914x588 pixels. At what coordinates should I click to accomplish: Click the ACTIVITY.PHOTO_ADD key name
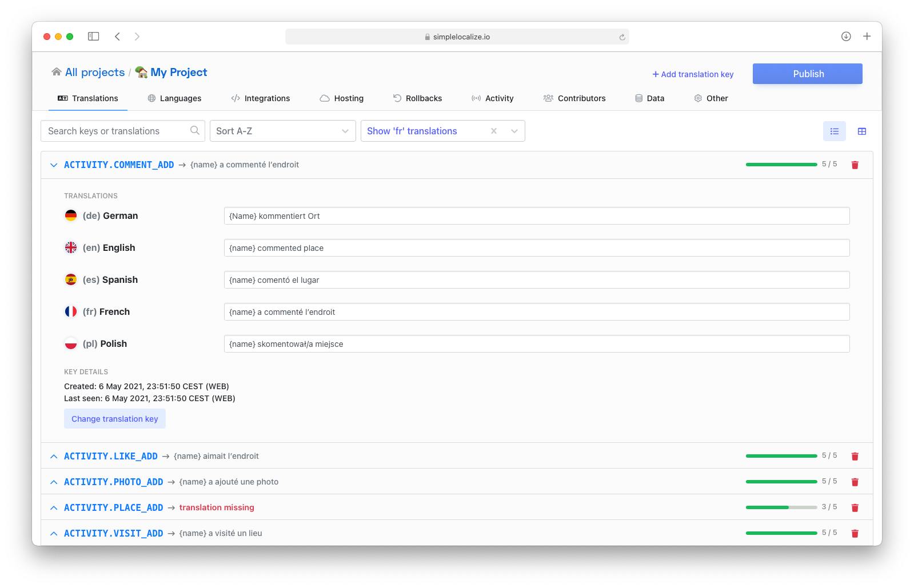click(114, 482)
